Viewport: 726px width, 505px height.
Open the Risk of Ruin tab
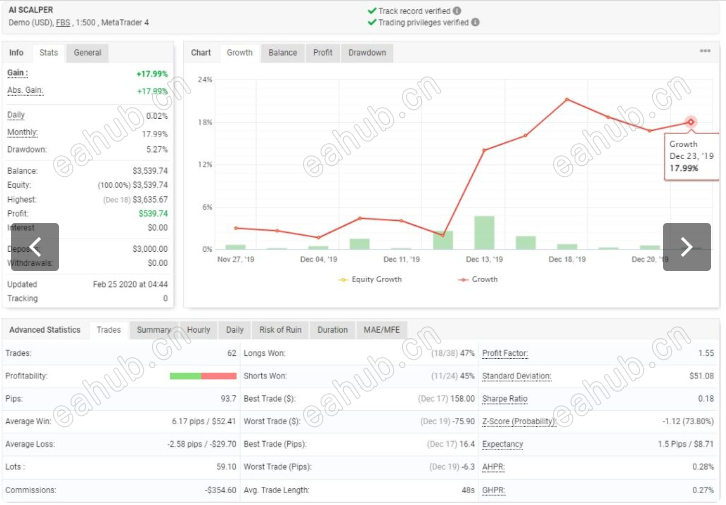pyautogui.click(x=280, y=330)
